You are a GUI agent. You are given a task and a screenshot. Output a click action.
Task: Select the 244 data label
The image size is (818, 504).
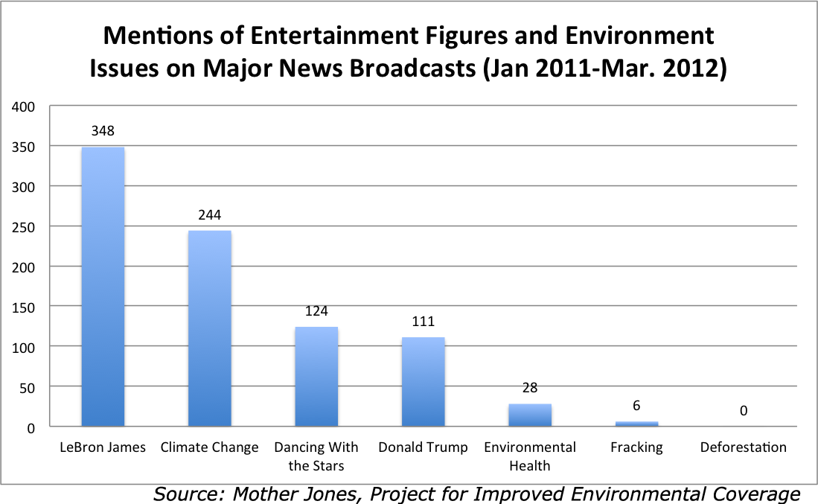[x=209, y=214]
